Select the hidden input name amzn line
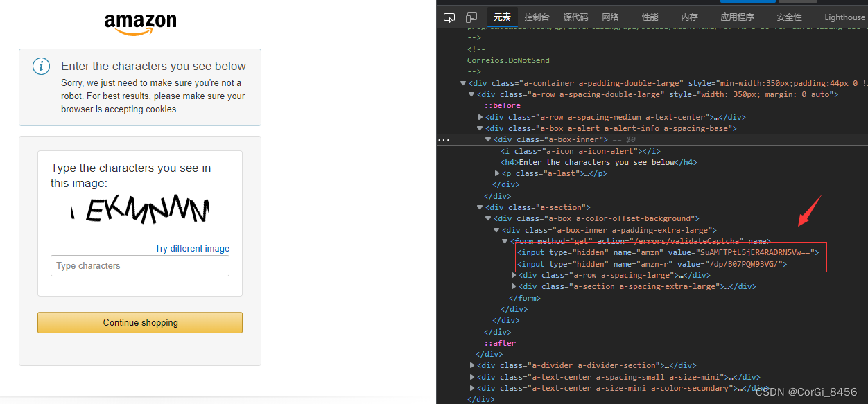868x404 pixels. pos(668,252)
